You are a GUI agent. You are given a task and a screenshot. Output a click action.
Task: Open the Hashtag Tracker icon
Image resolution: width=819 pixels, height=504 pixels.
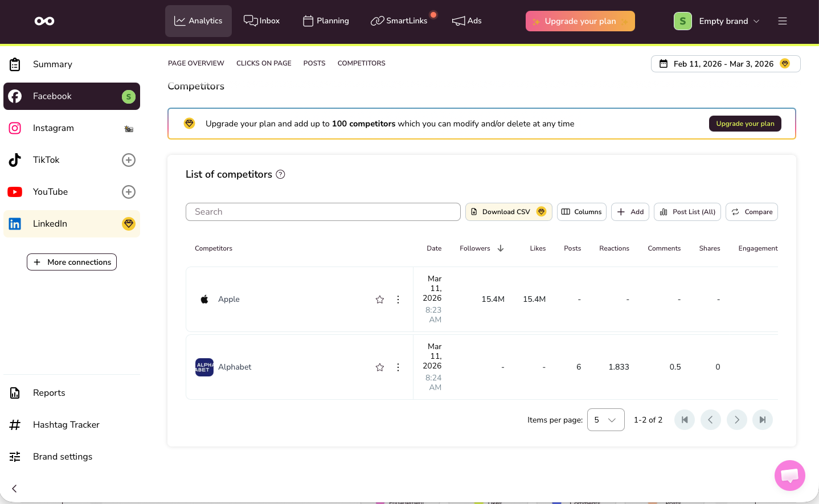pyautogui.click(x=15, y=424)
